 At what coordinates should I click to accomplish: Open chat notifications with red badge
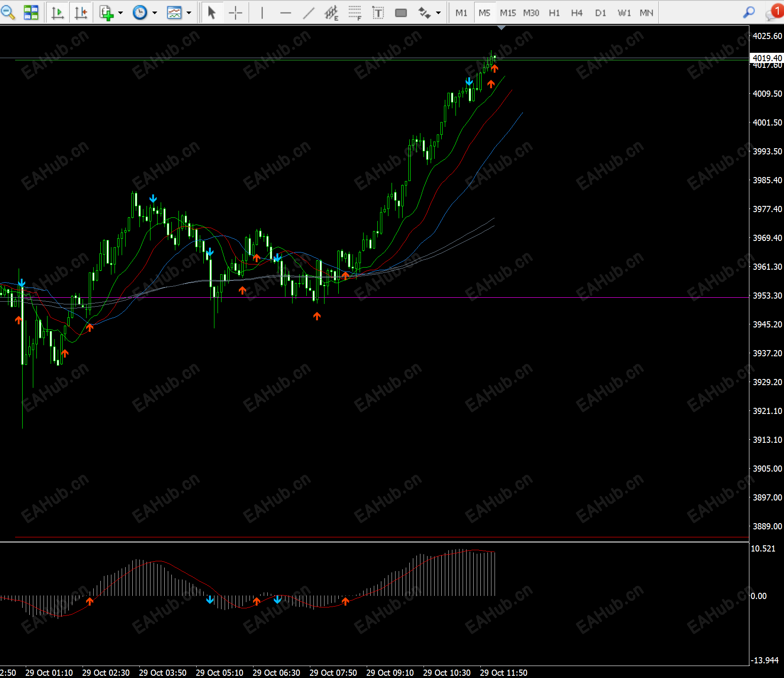click(x=774, y=12)
